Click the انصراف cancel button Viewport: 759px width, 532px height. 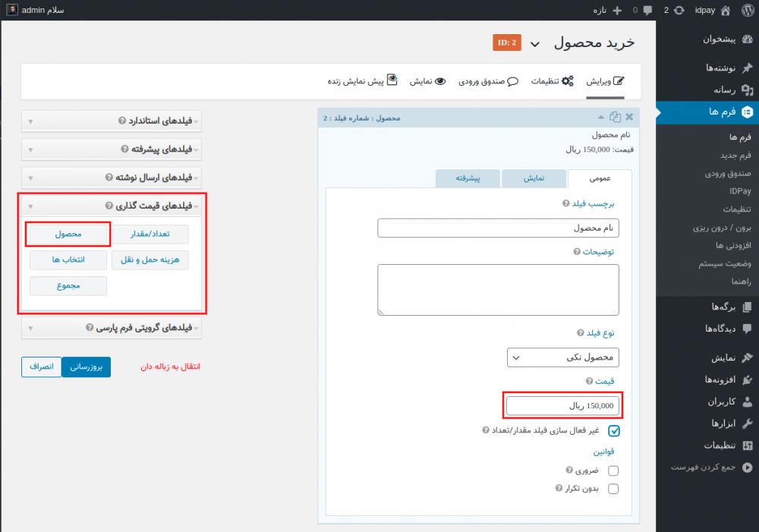pos(42,367)
